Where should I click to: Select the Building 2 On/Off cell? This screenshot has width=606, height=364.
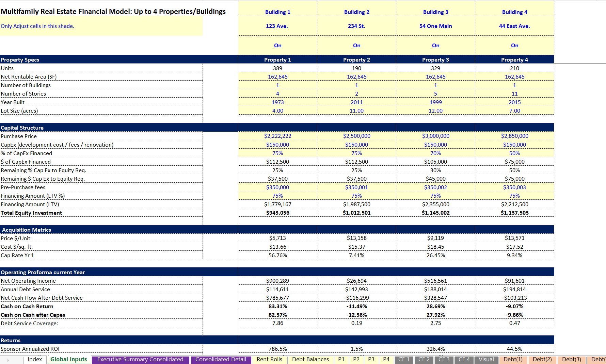point(356,45)
